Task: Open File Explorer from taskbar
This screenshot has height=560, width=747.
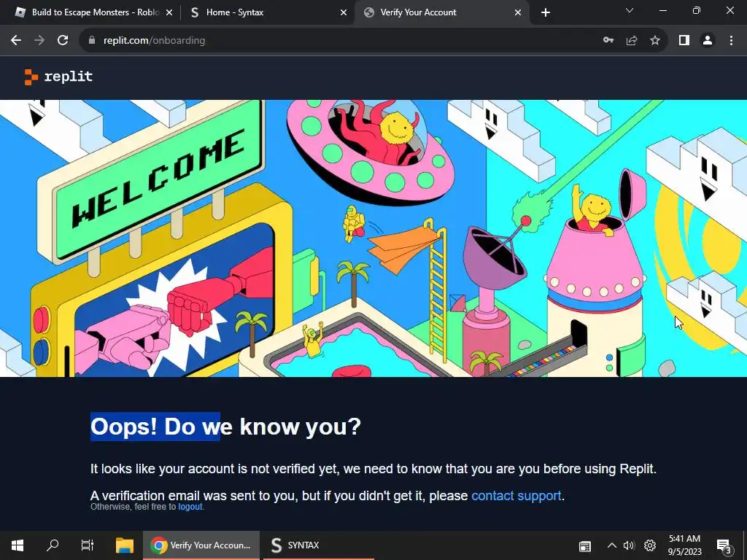Action: pyautogui.click(x=124, y=545)
